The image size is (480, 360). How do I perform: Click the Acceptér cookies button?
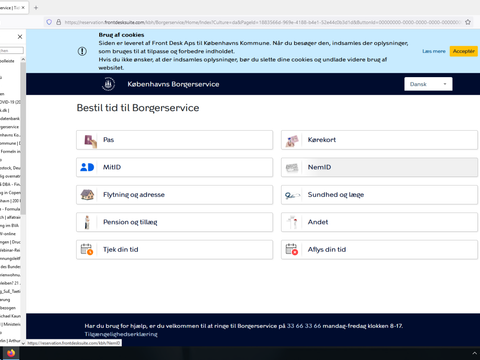tap(464, 51)
